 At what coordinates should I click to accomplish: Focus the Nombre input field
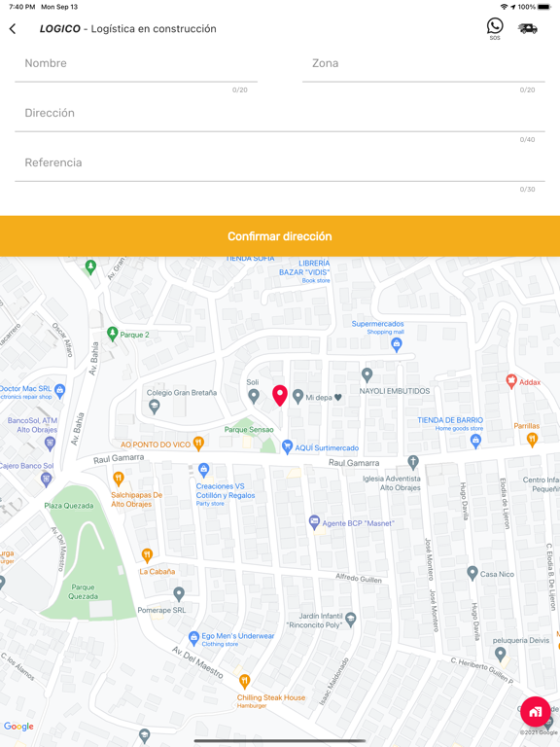136,68
